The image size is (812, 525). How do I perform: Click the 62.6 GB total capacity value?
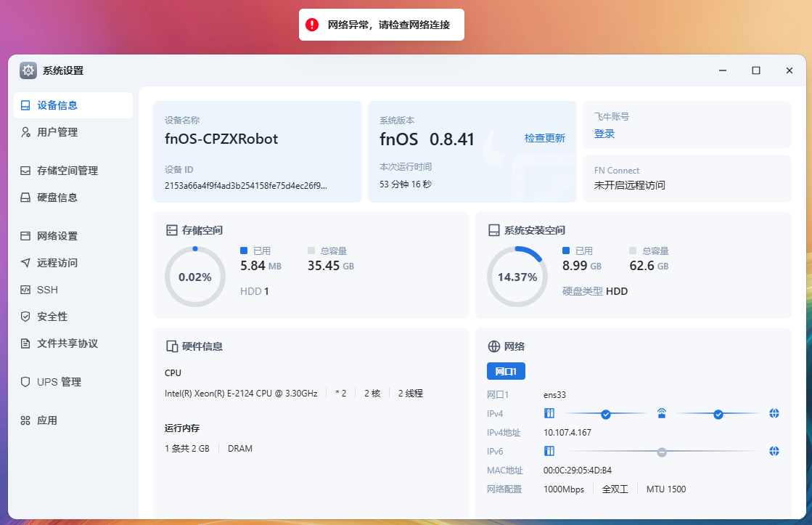[x=649, y=265]
